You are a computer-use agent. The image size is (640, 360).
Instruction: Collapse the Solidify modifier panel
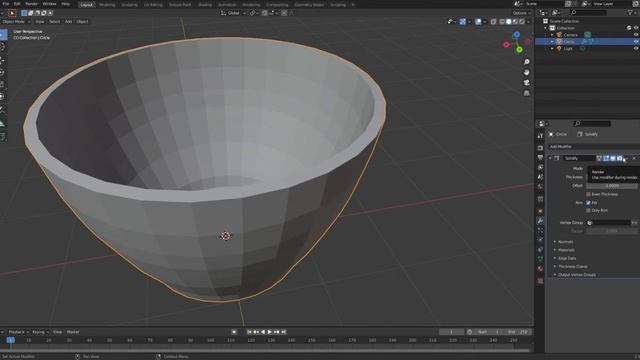(x=550, y=158)
